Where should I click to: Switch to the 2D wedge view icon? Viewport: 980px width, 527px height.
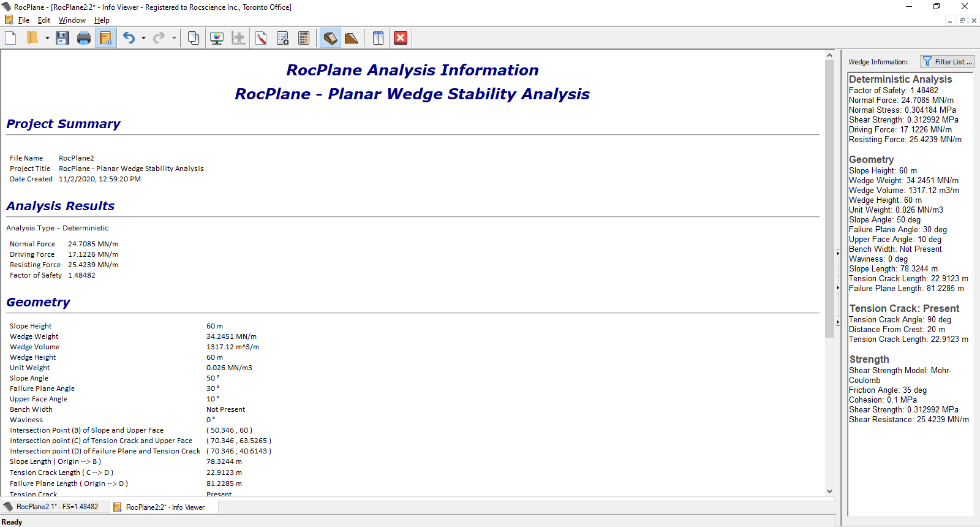click(x=352, y=38)
